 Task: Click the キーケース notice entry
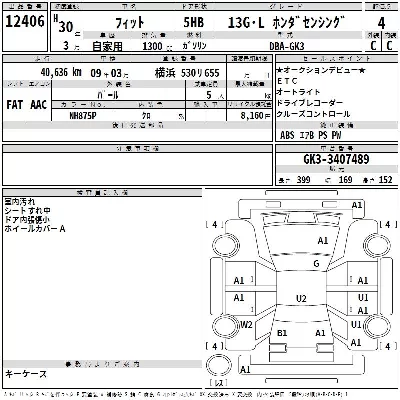(26, 374)
